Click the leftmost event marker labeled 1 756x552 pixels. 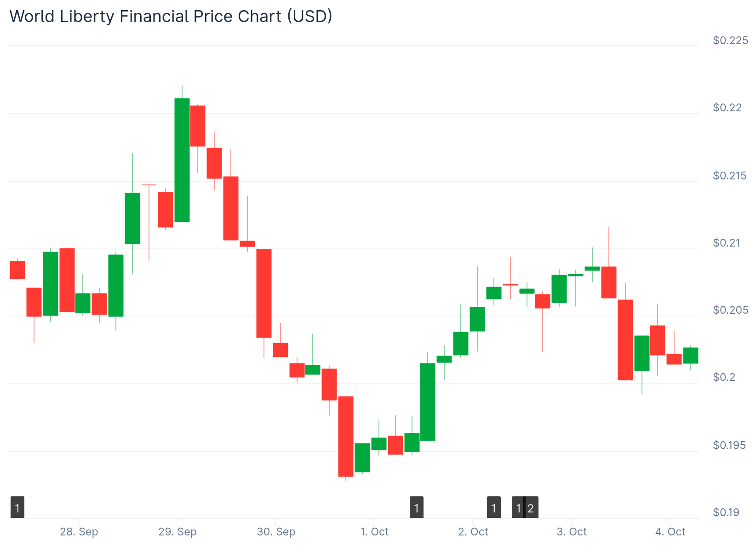17,508
